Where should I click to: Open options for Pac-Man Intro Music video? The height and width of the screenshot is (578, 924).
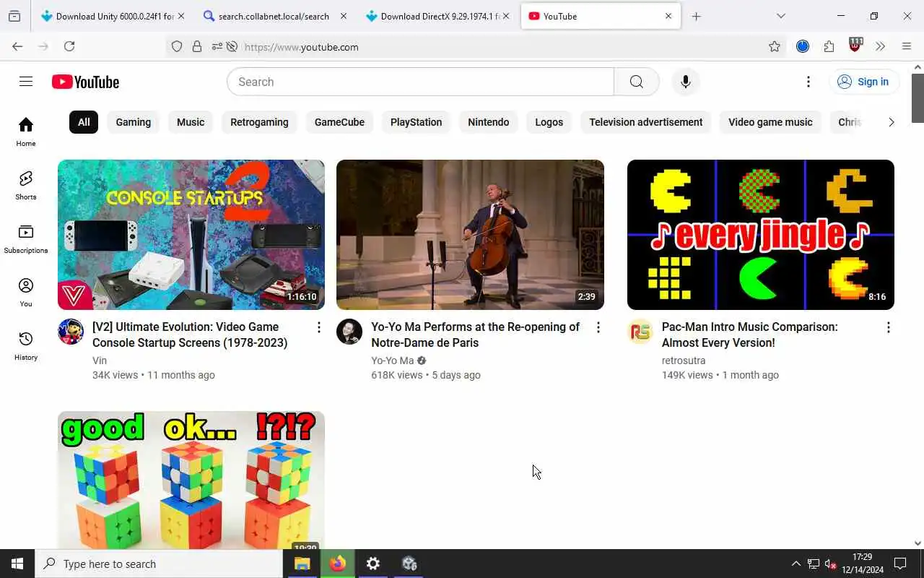pos(888,327)
